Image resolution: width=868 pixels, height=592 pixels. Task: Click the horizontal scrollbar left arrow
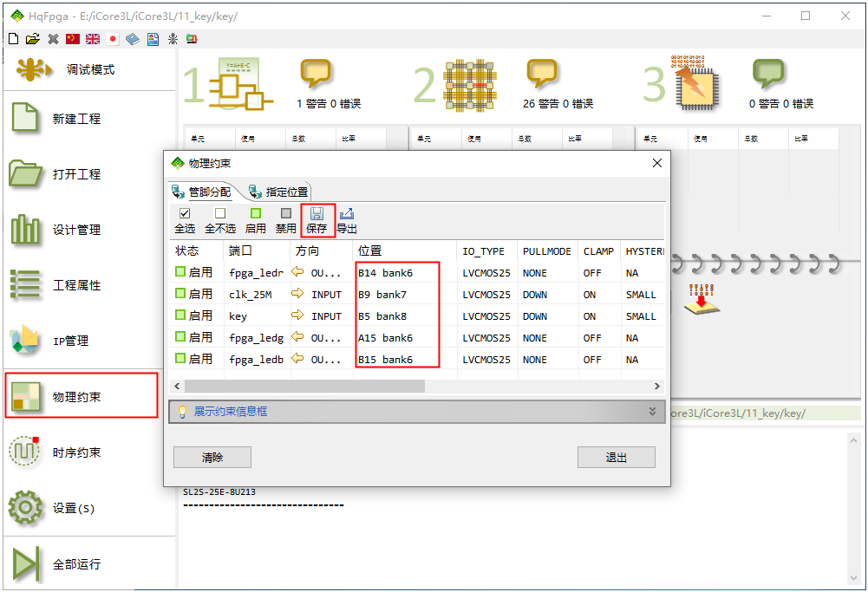(x=177, y=386)
